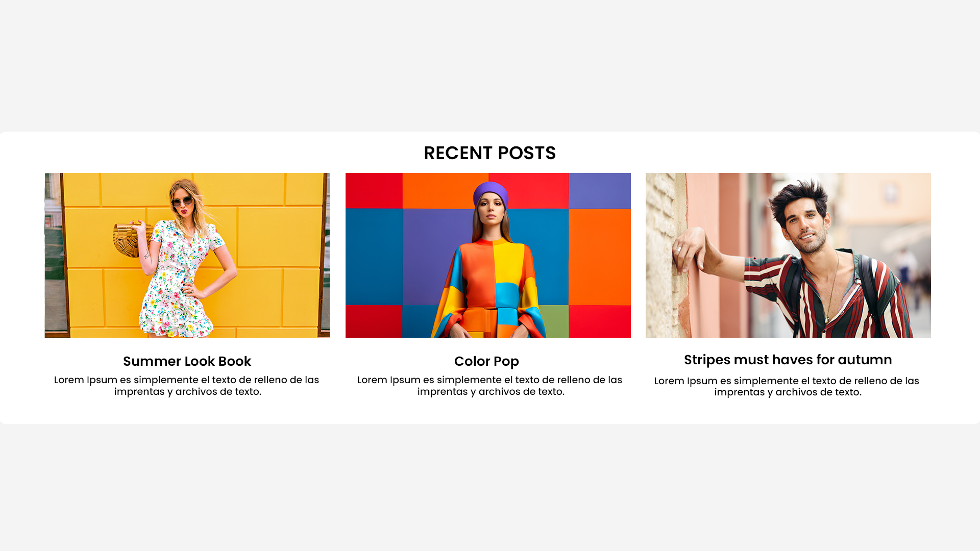Open the striped shirt man post image
The image size is (980, 551).
point(788,255)
